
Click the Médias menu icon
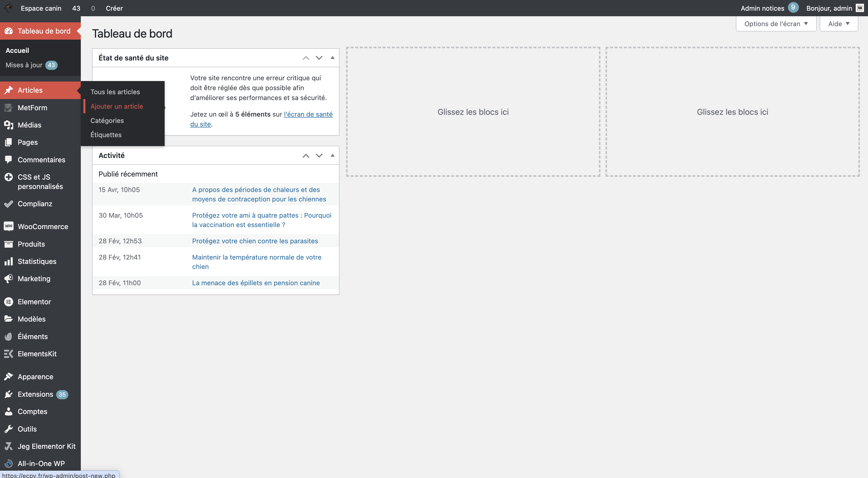click(8, 125)
